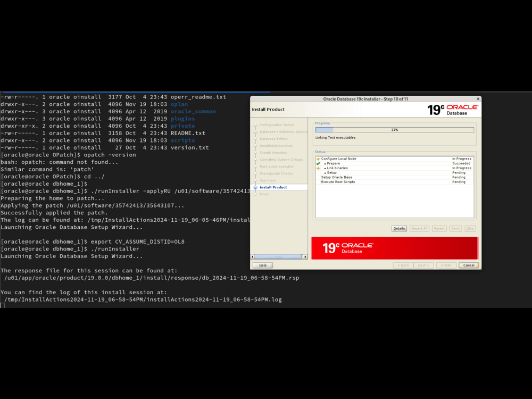
Task: Click the Back button
Action: pos(403,265)
